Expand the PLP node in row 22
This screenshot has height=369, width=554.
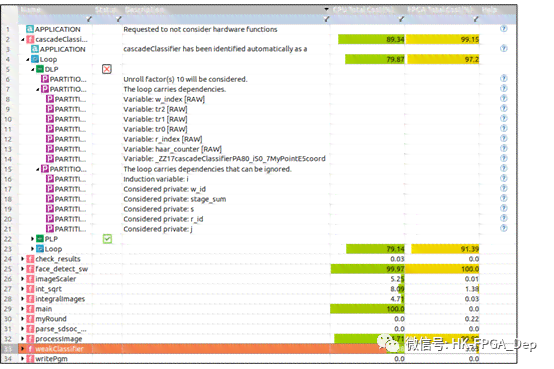point(33,239)
